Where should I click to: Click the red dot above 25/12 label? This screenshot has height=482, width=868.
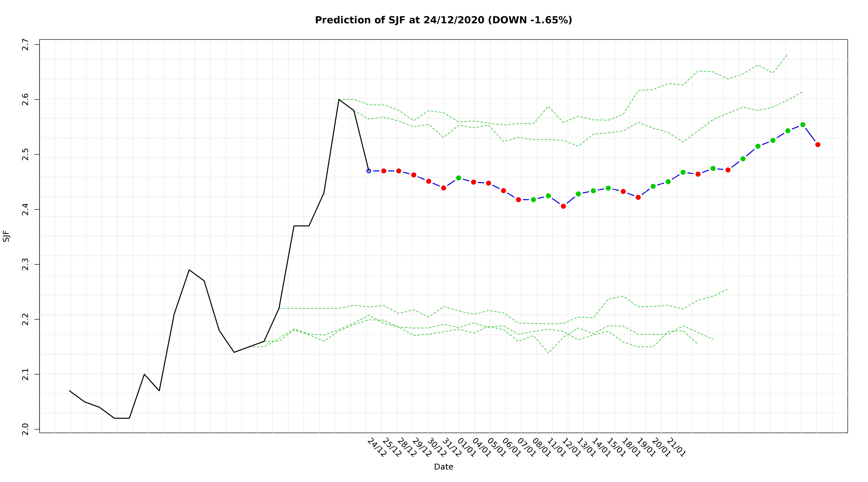(384, 171)
